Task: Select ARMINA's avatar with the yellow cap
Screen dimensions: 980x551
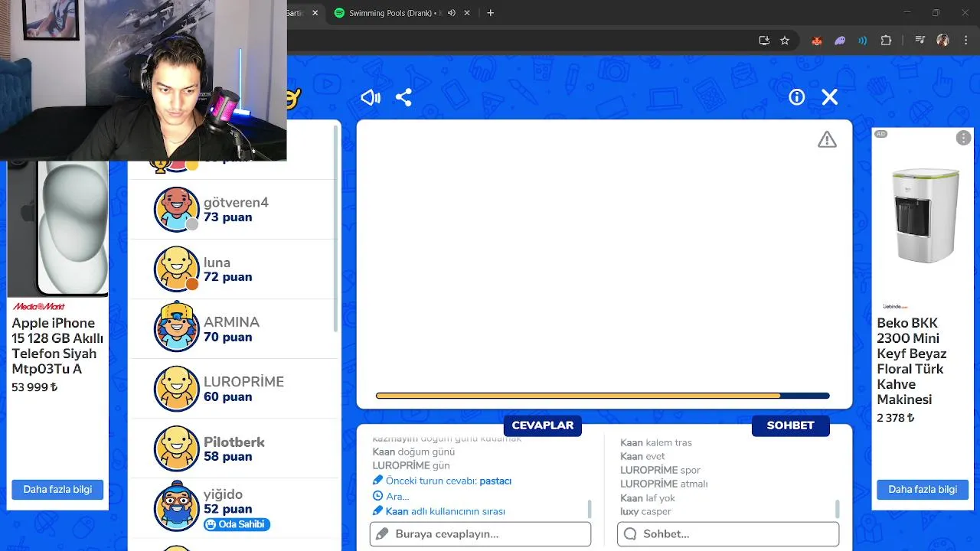Action: coord(177,328)
